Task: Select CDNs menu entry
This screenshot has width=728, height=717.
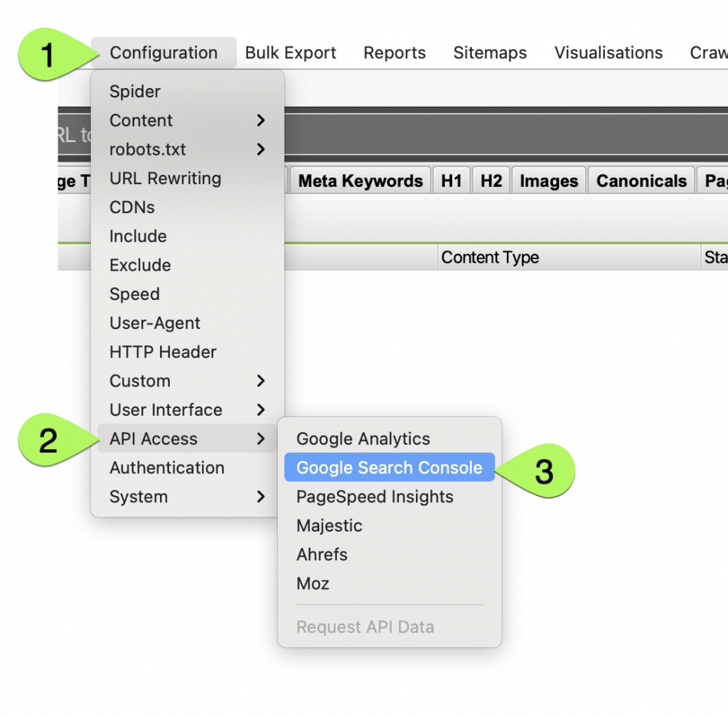Action: click(188, 207)
